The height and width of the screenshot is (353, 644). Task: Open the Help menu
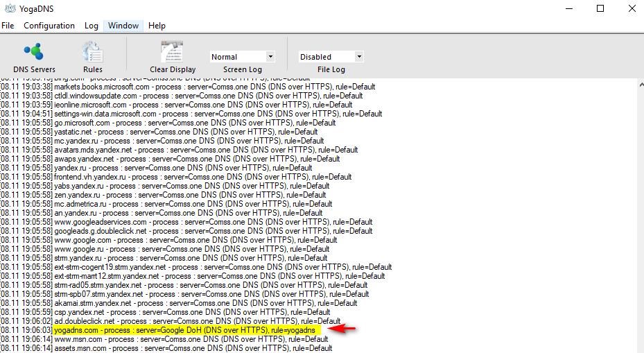pos(157,26)
